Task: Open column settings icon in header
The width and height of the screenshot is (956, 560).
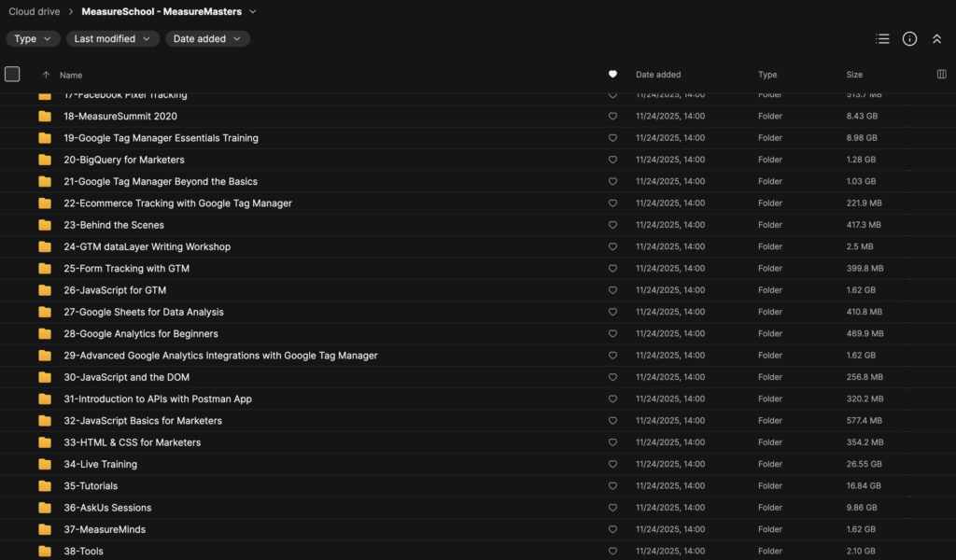Action: (941, 75)
